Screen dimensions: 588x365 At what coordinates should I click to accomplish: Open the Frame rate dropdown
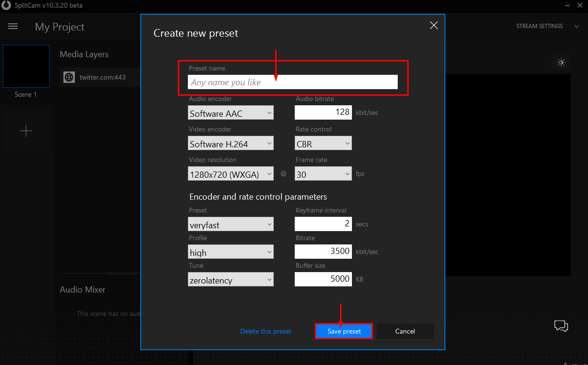click(323, 173)
